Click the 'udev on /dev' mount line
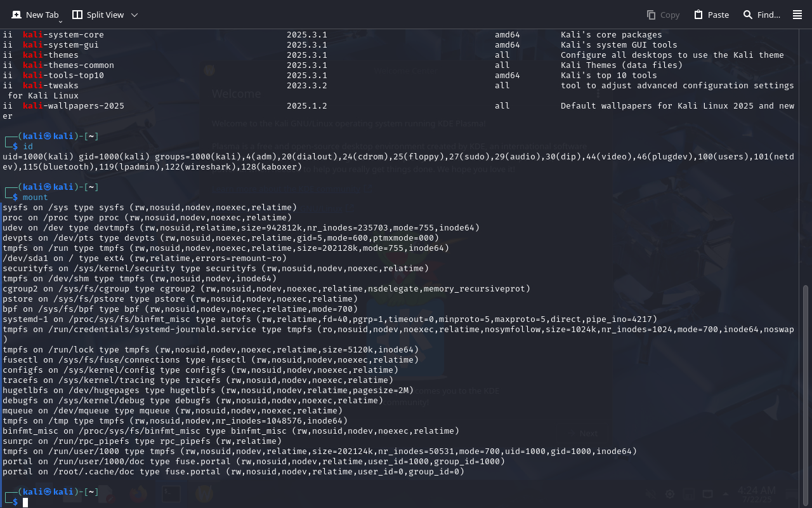 tap(241, 228)
